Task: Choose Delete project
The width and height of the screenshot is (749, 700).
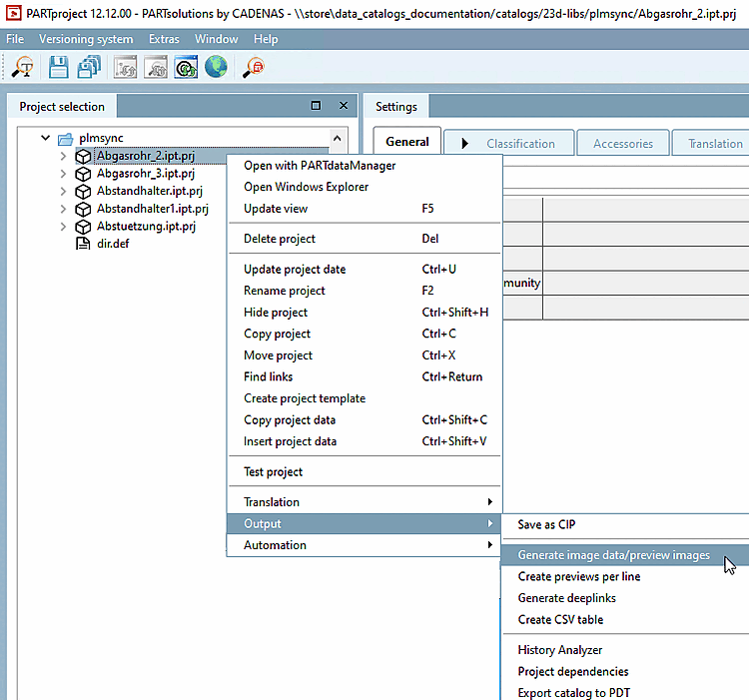Action: (364, 239)
